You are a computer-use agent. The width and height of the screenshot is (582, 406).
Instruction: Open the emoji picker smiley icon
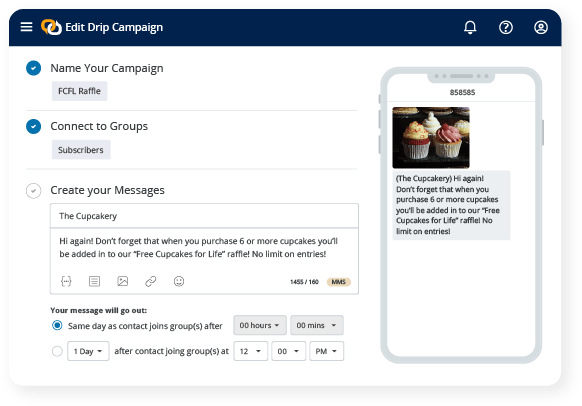[179, 281]
